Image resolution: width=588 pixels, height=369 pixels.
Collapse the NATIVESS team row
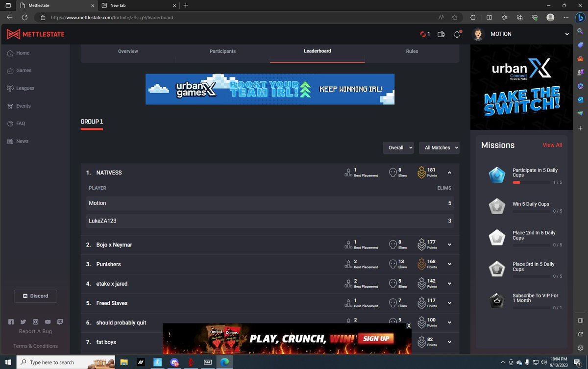pos(450,172)
